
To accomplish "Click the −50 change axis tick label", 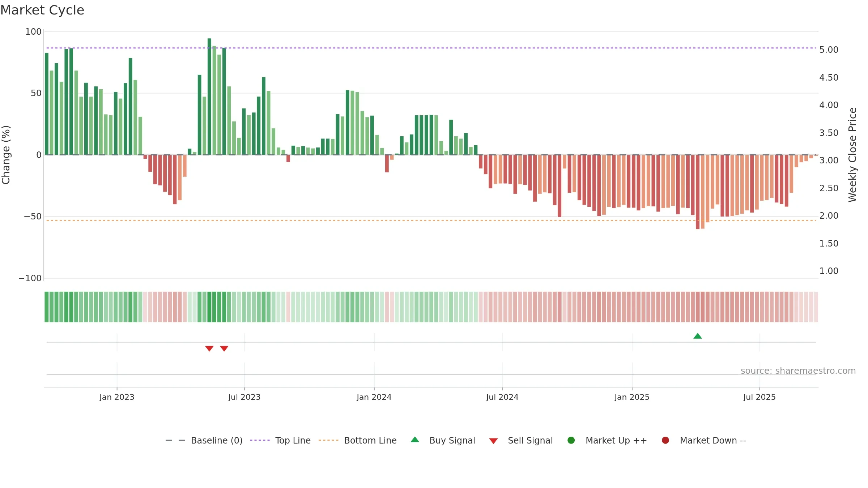I will [x=33, y=217].
